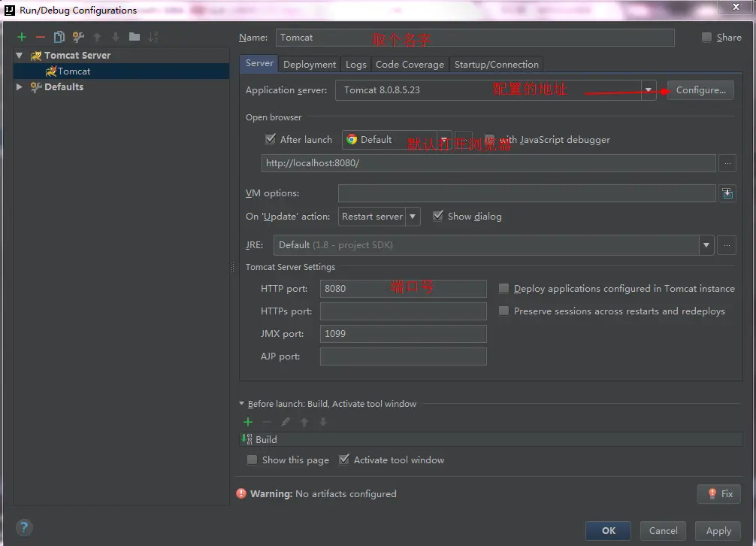Enable Preserve sessions across restarts and redeploys
Image resolution: width=756 pixels, height=546 pixels.
point(503,311)
